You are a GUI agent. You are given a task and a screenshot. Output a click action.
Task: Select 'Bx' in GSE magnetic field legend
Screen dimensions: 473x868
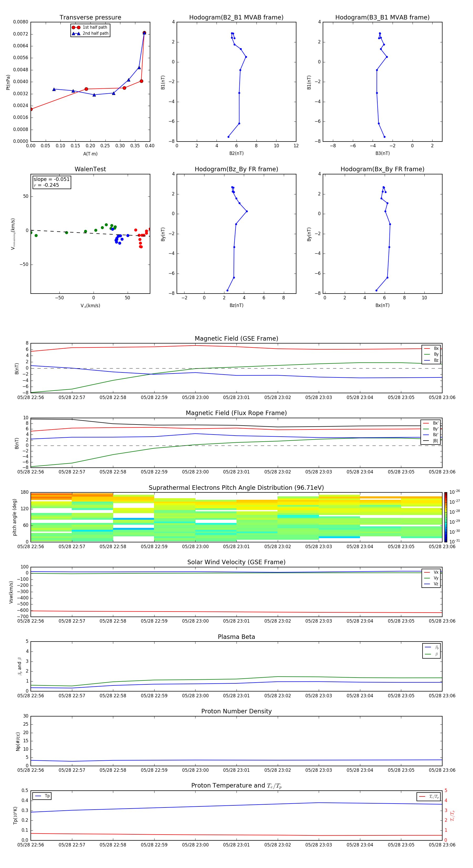(431, 349)
